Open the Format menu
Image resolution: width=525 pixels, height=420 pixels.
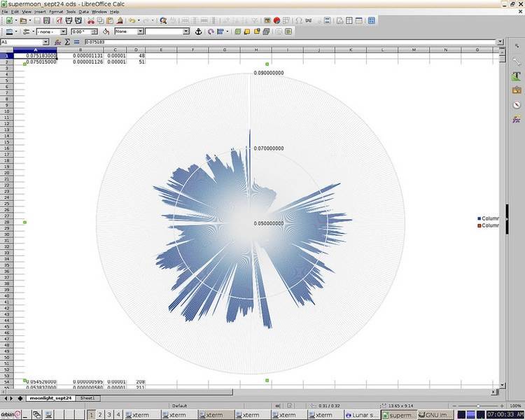click(x=56, y=12)
